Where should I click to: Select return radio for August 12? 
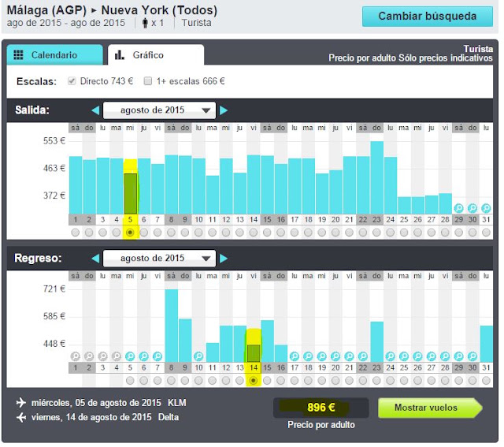click(x=226, y=381)
